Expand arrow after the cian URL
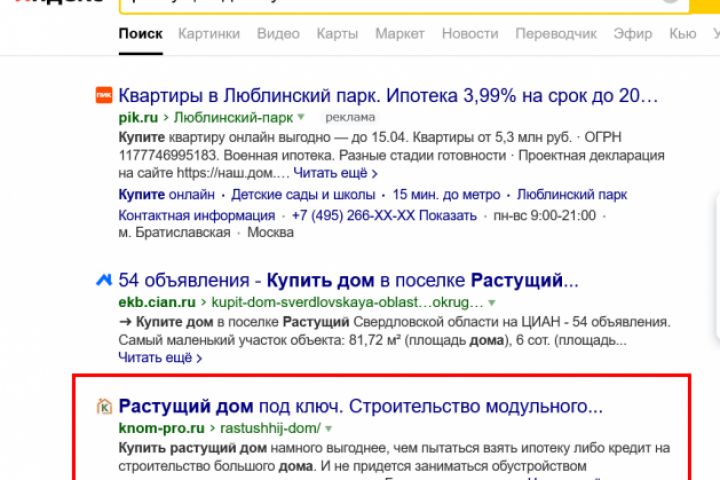The image size is (720, 480). 492,302
